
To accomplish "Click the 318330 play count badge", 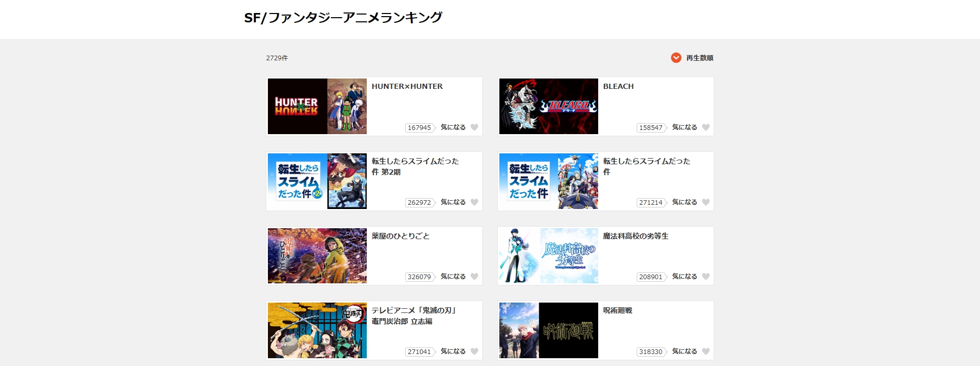I will click(652, 352).
